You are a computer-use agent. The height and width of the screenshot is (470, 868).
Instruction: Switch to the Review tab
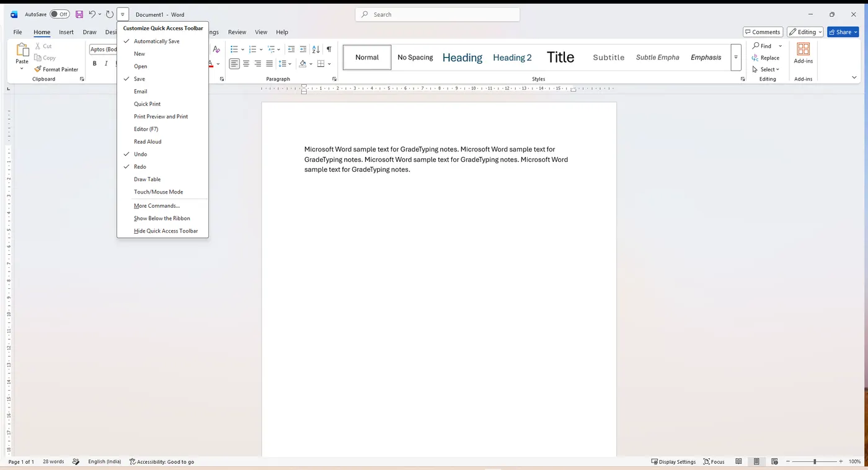pos(237,32)
